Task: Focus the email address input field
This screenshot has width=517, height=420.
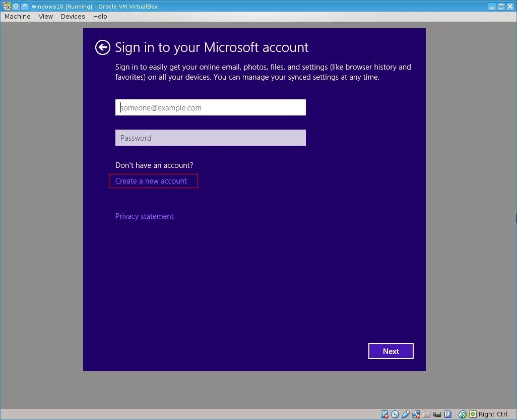Action: [210, 107]
